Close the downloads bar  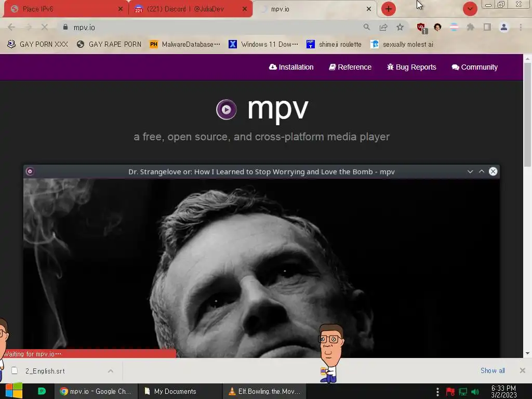coord(523,370)
